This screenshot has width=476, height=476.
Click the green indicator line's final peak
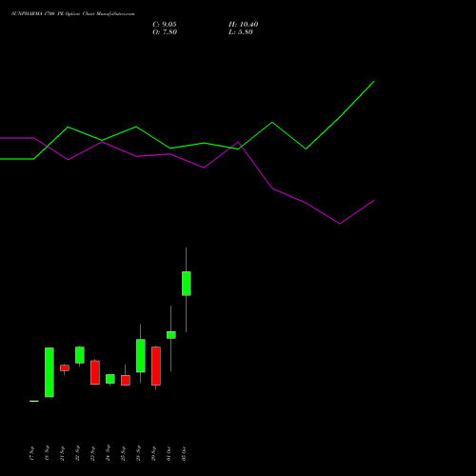tap(374, 82)
